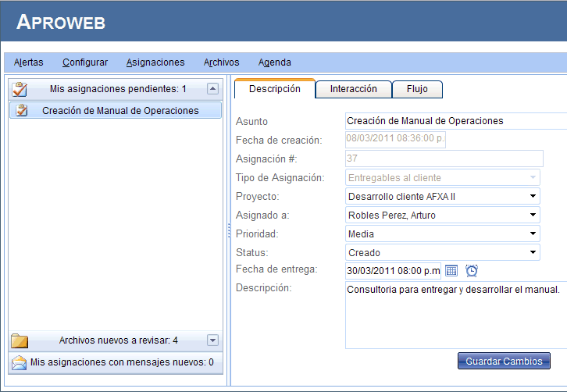This screenshot has height=392, width=567.
Task: Click the clipboard icon on the Creación de Manual row
Action: [22, 110]
